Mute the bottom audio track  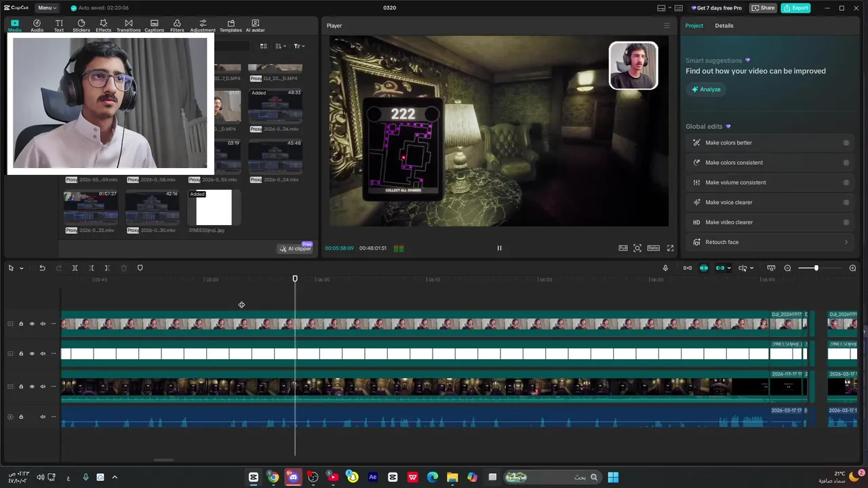43,417
